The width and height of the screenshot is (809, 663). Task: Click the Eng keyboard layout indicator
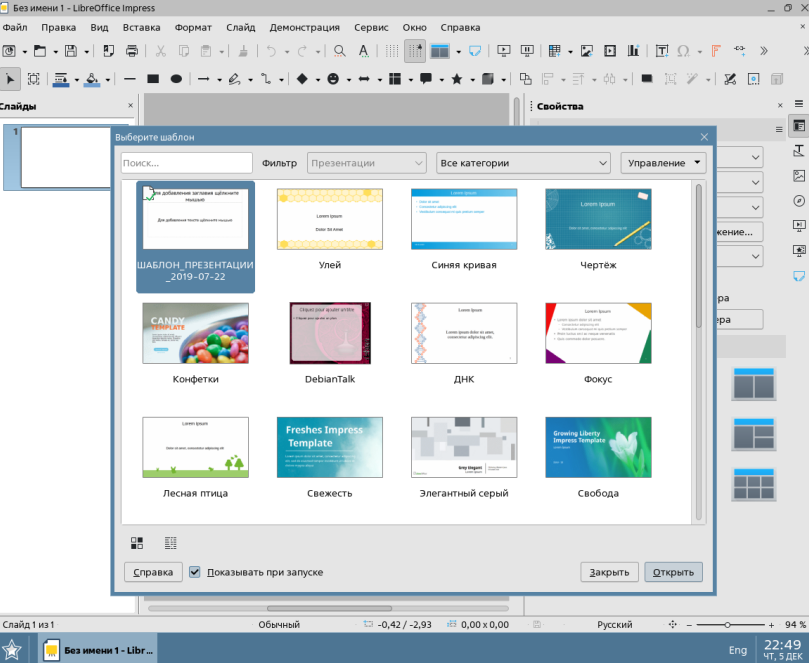pyautogui.click(x=737, y=650)
